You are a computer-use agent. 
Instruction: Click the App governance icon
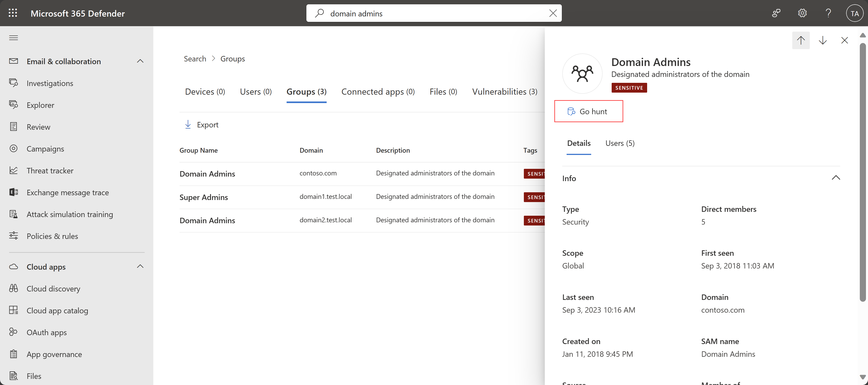[14, 353]
